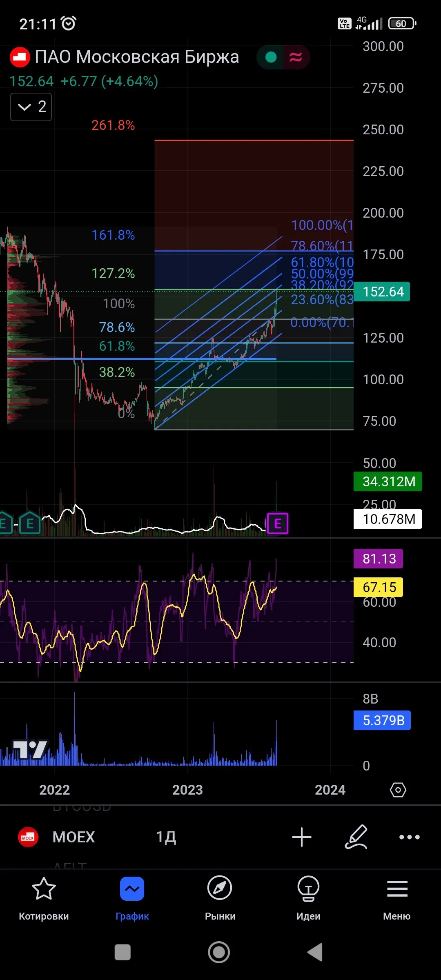Image resolution: width=441 pixels, height=980 pixels.
Task: Open the three-dots more options menu
Action: click(410, 837)
